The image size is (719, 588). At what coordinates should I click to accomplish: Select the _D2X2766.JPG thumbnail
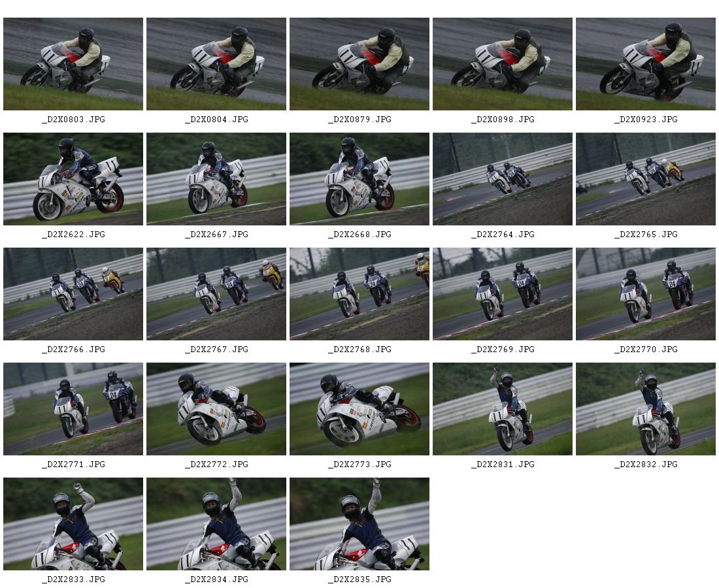tap(73, 294)
